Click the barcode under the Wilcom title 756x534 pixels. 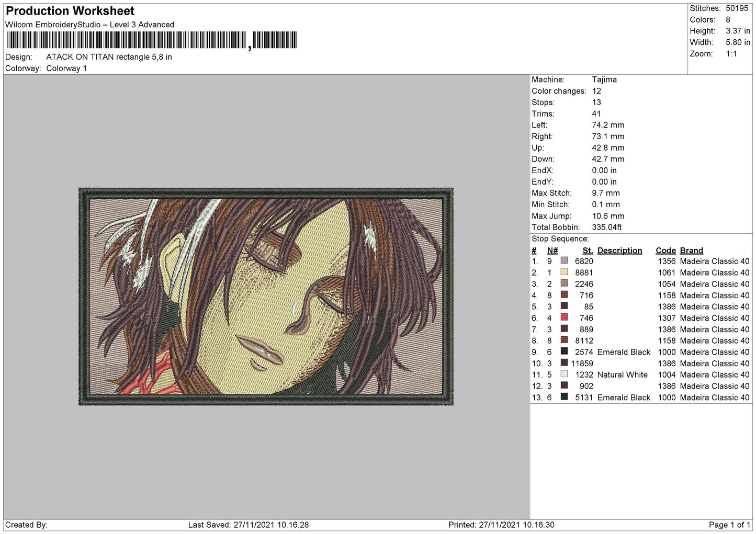pyautogui.click(x=152, y=40)
